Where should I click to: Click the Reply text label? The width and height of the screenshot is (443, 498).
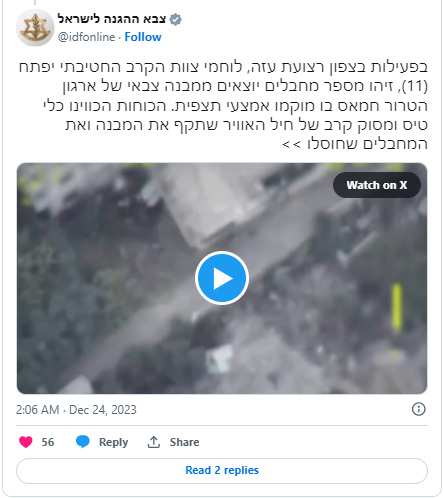(113, 442)
